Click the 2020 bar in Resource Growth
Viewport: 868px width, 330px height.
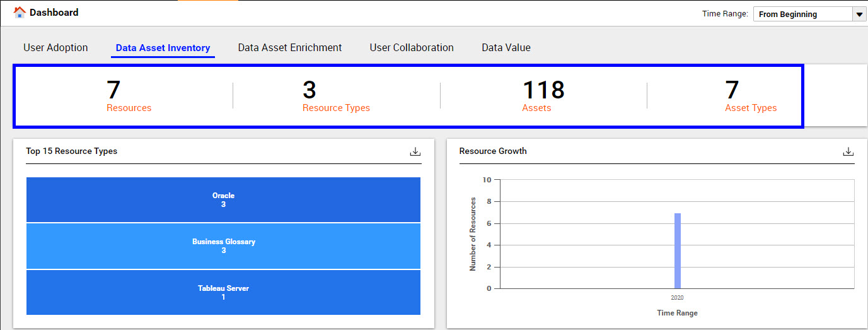tap(678, 250)
